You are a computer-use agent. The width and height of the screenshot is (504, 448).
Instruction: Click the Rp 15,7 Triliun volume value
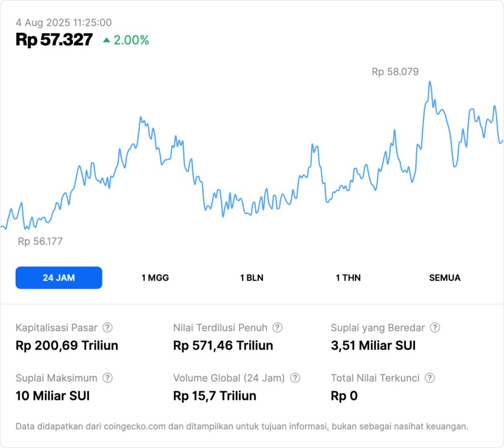click(x=214, y=396)
